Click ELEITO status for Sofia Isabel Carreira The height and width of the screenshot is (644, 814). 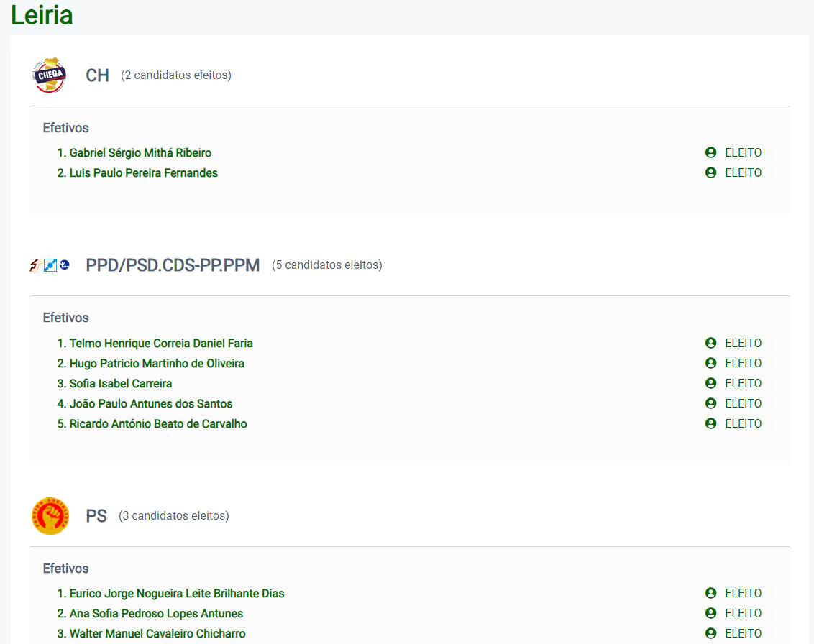[x=744, y=384]
